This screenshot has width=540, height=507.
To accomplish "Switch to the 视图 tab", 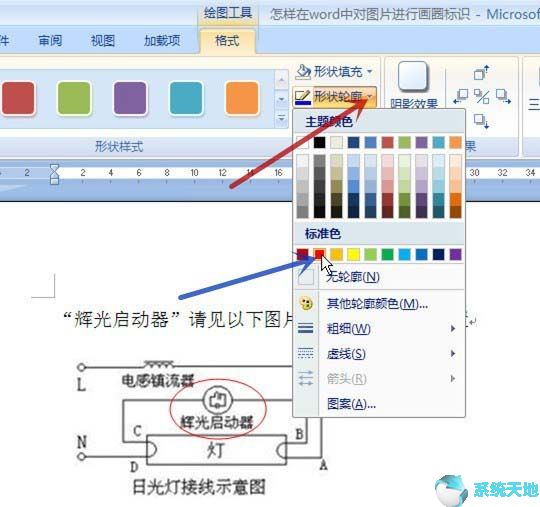I will pos(103,41).
